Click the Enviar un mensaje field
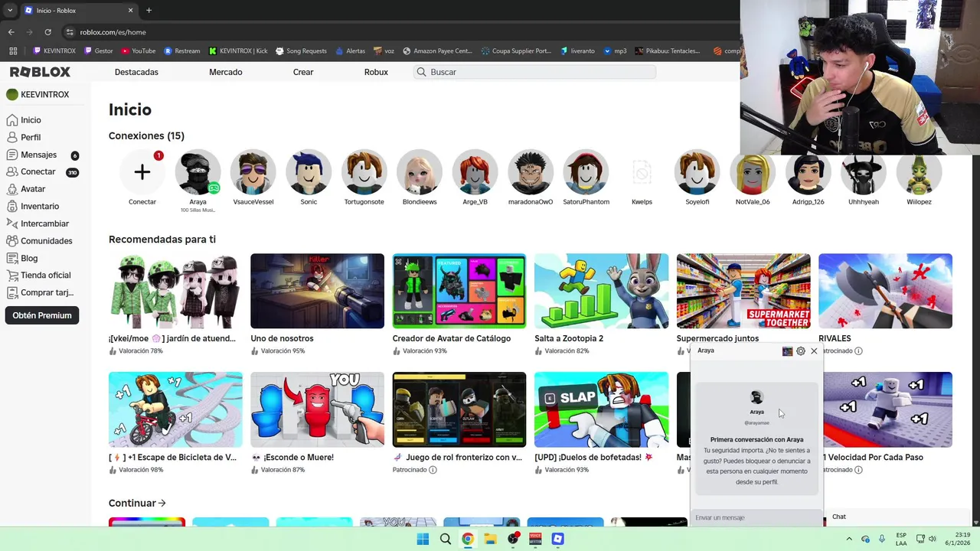 point(756,518)
